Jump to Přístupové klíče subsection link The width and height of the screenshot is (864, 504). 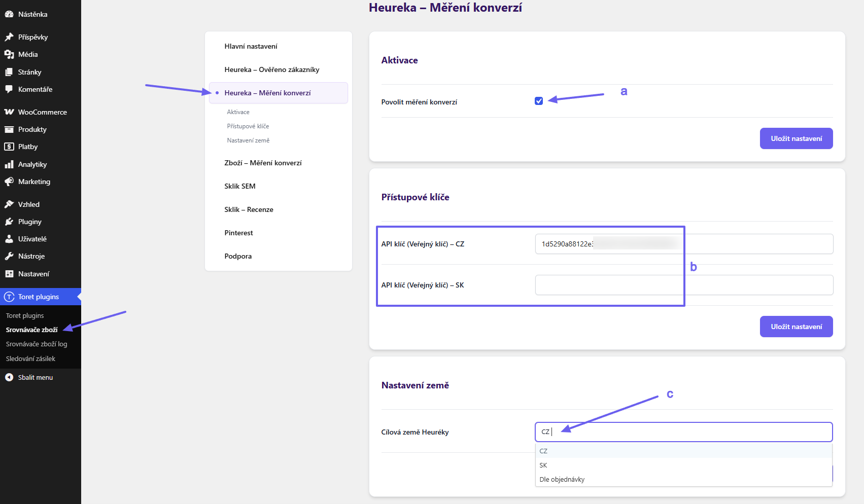click(x=248, y=126)
